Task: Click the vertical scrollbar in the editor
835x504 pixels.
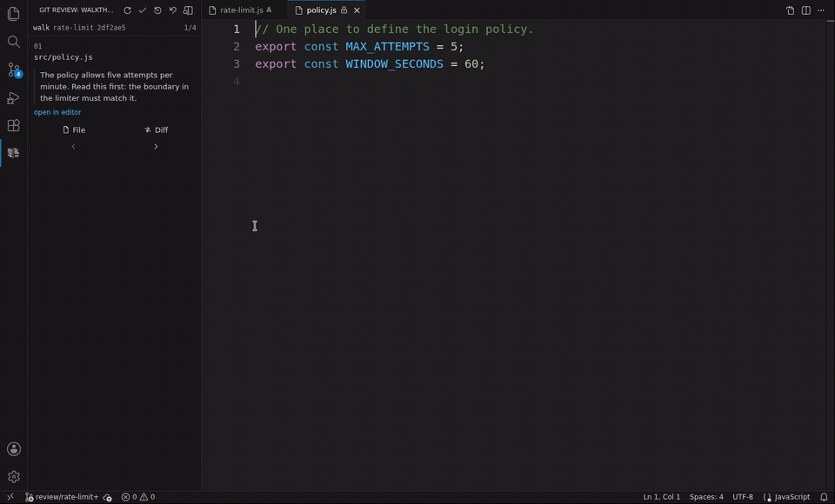Action: [831, 255]
